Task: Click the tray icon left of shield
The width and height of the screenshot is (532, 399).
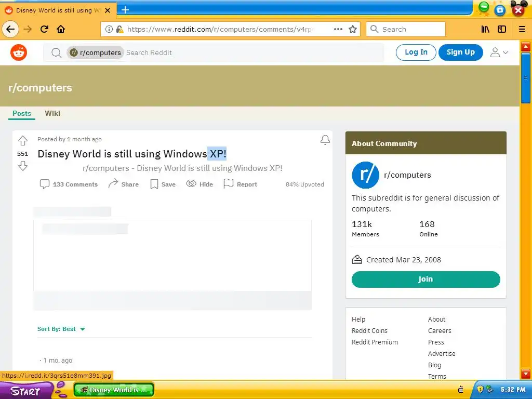Action: point(461,389)
